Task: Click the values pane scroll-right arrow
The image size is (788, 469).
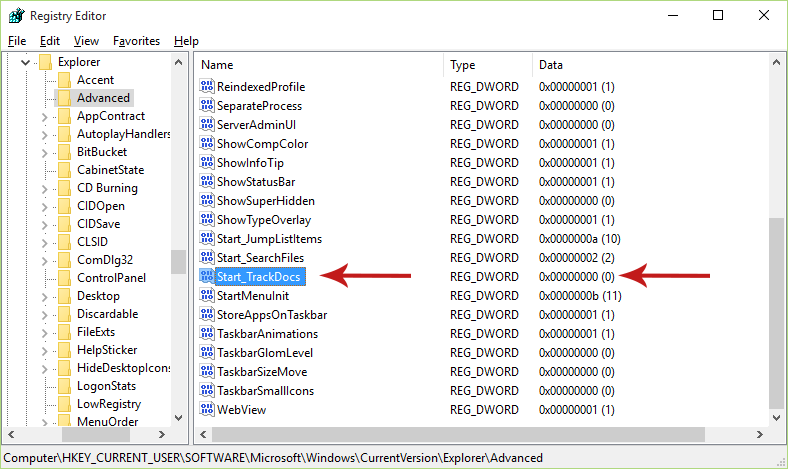Action: (x=759, y=434)
